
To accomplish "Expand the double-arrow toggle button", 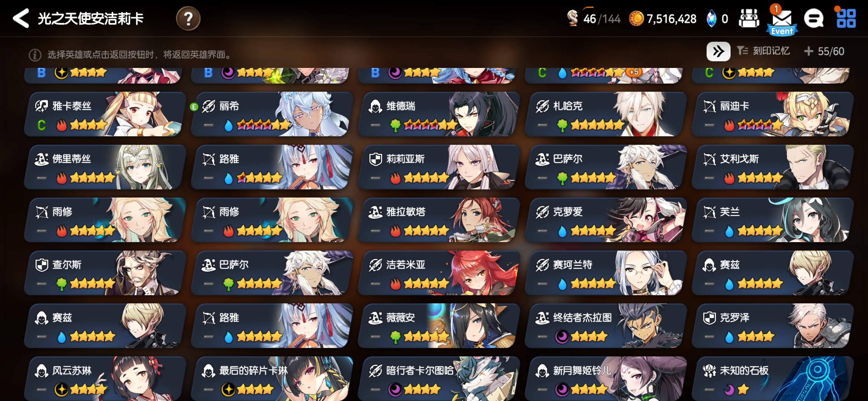I will 719,51.
